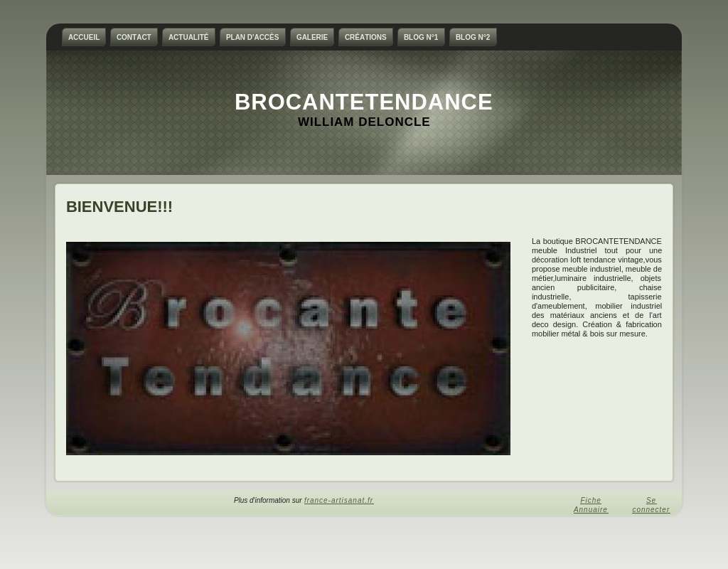Go to the Contact page
This screenshot has width=728, height=569.
[x=134, y=37]
